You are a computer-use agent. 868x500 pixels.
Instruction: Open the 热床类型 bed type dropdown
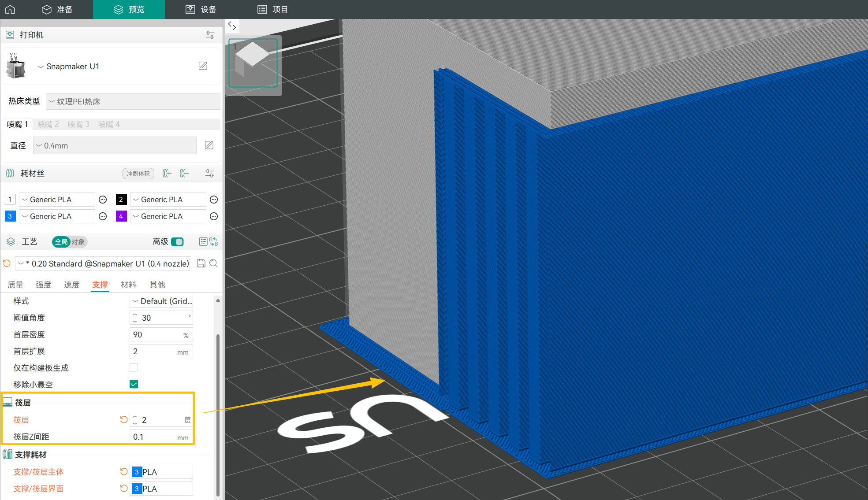(x=133, y=101)
